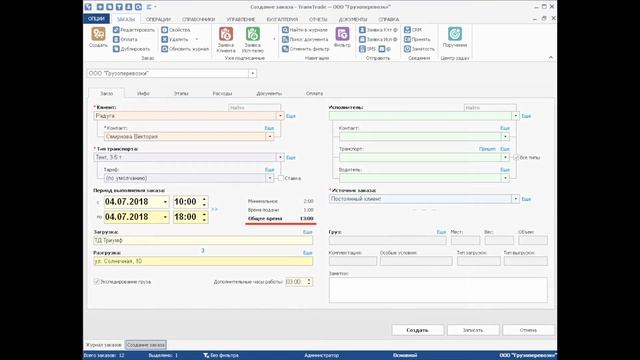
Task: Click the SMS send command
Action: point(367,49)
